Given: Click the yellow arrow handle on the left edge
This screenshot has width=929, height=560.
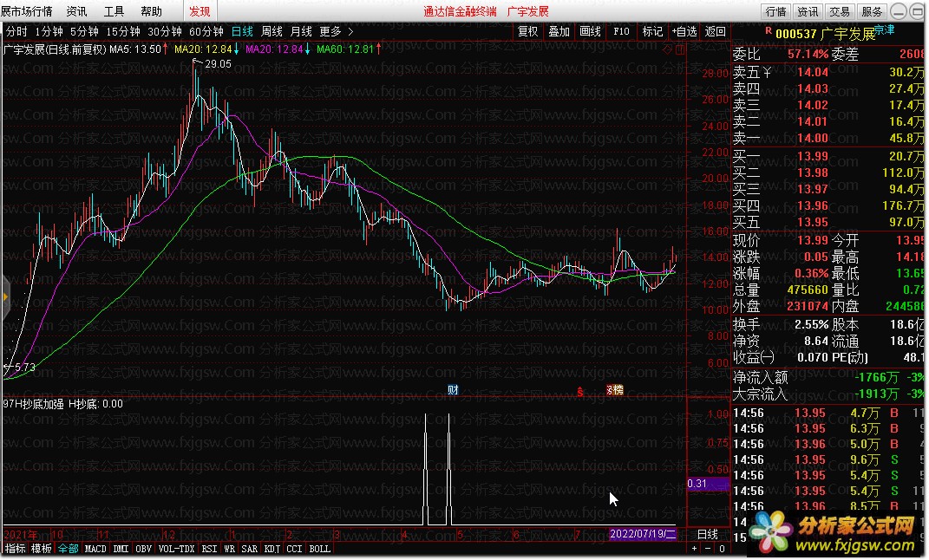Looking at the screenshot, I should tap(5, 296).
